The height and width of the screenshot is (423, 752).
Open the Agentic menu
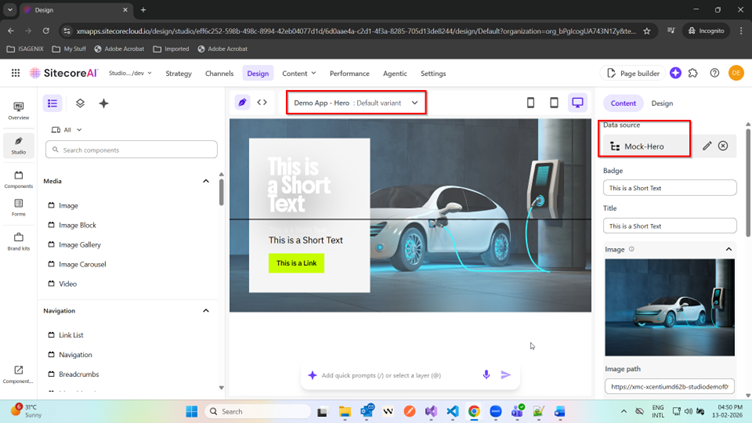coord(395,73)
